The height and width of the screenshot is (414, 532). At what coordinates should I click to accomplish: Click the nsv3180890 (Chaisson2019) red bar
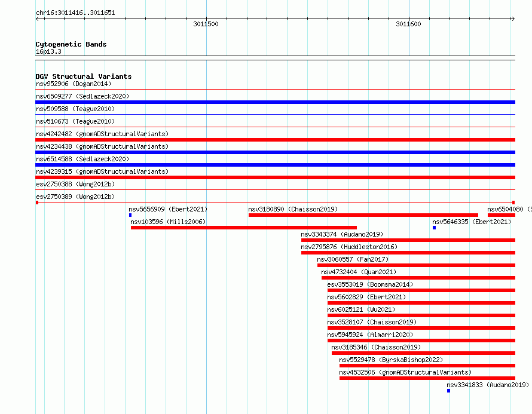tap(363, 215)
